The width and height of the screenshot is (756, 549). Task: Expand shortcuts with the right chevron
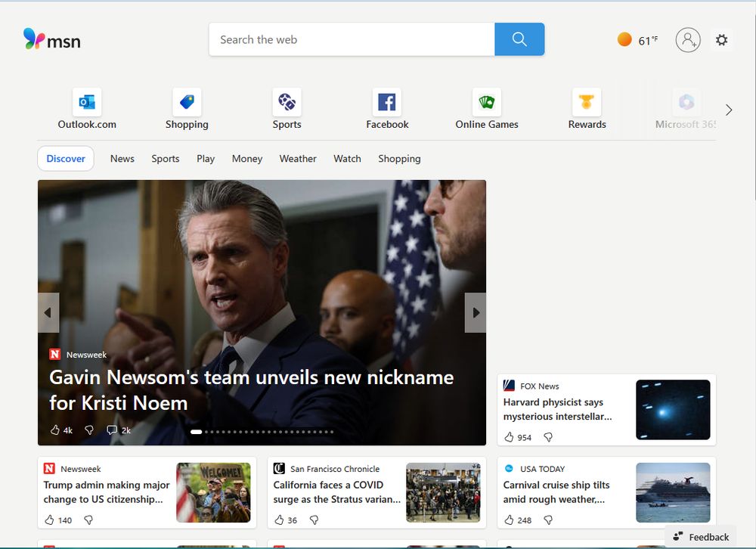tap(729, 110)
